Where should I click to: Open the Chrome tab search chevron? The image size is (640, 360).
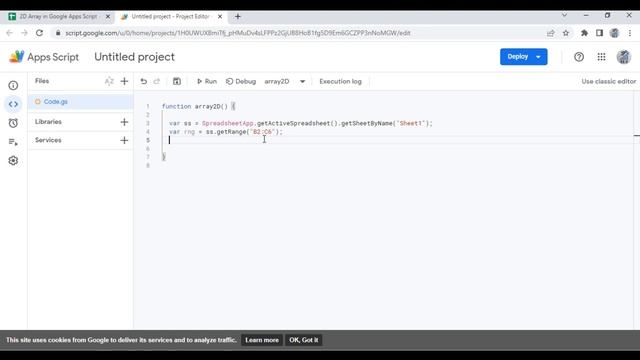(x=564, y=15)
